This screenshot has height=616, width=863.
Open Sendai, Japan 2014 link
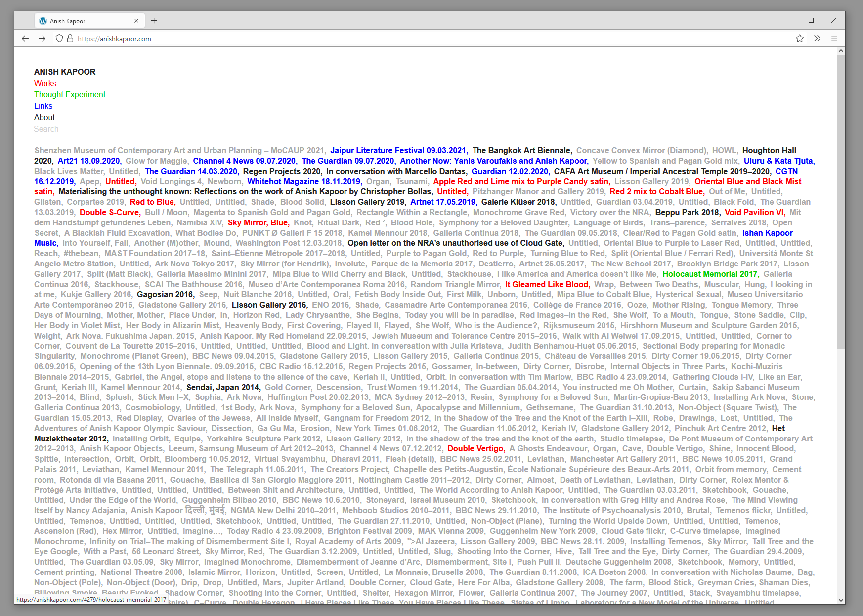pyautogui.click(x=222, y=387)
